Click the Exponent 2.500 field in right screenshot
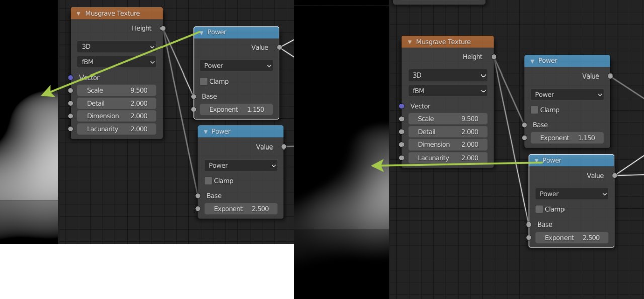The width and height of the screenshot is (644, 299). [x=572, y=238]
